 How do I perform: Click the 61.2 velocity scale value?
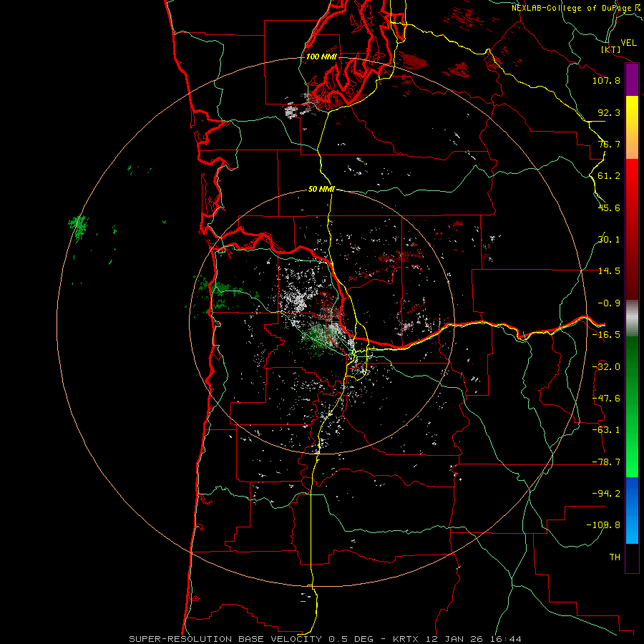609,176
